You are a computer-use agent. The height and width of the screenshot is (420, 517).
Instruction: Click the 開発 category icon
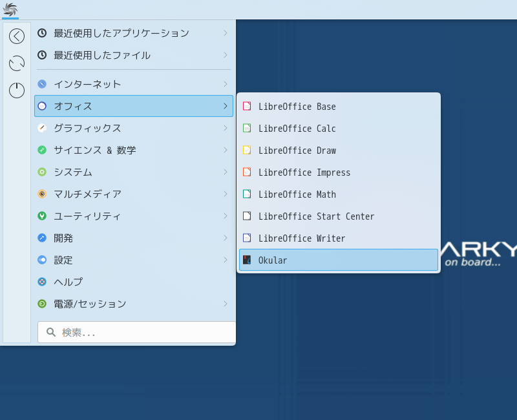pyautogui.click(x=42, y=238)
